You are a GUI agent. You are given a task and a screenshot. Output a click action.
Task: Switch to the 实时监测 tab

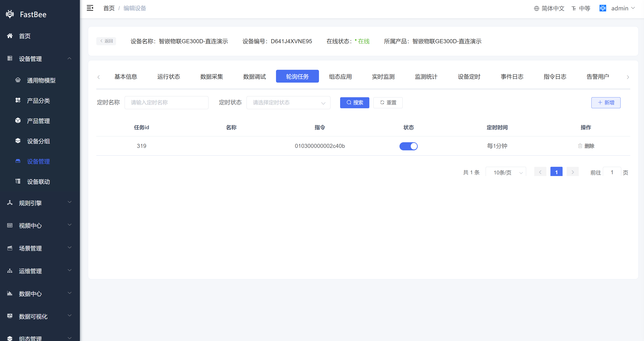(x=383, y=77)
